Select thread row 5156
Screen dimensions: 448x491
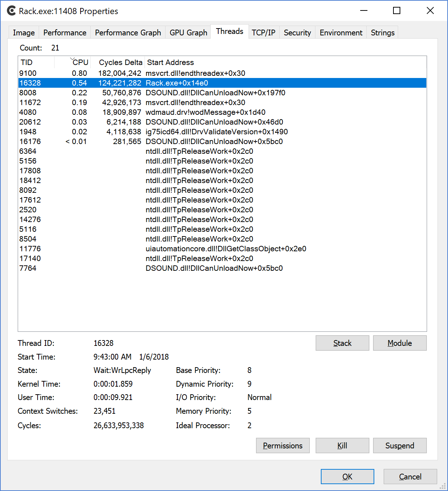(222, 161)
